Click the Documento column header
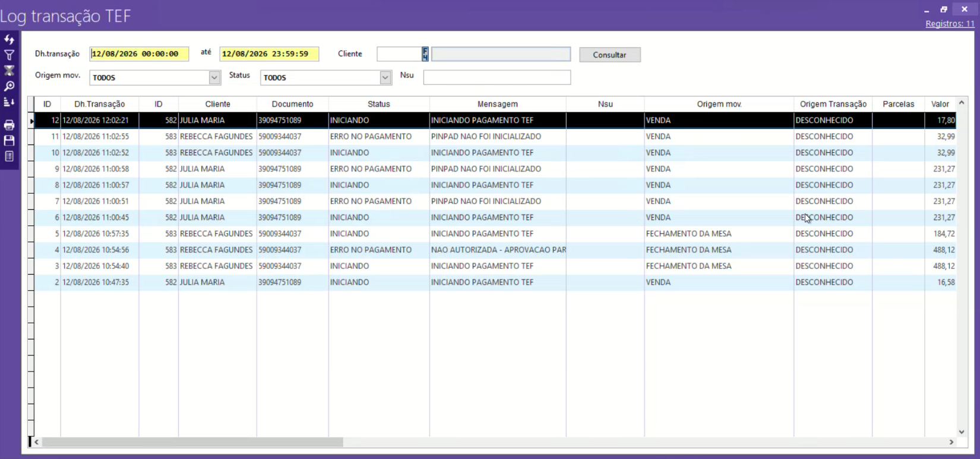 (x=292, y=104)
